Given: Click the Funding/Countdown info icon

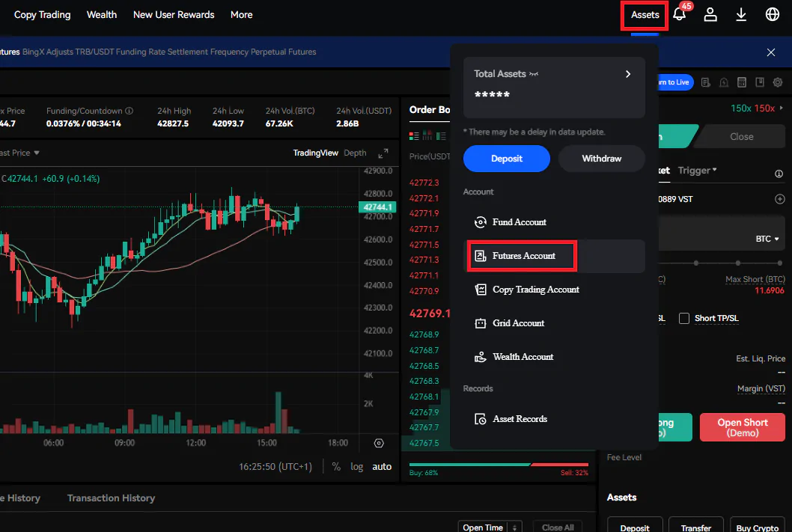Looking at the screenshot, I should (130, 111).
